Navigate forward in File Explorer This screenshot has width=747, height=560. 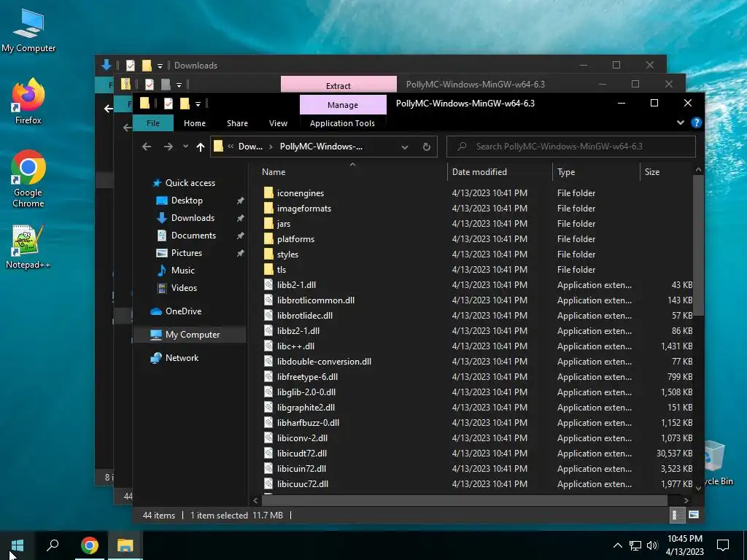(169, 147)
